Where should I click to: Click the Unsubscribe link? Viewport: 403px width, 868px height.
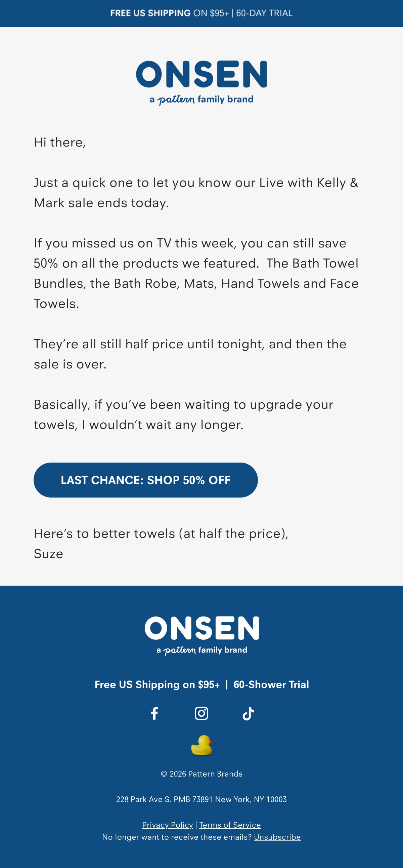coord(277,837)
